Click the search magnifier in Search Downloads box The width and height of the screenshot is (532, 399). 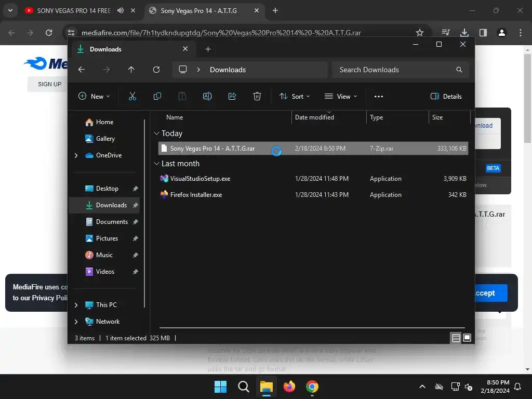459,70
